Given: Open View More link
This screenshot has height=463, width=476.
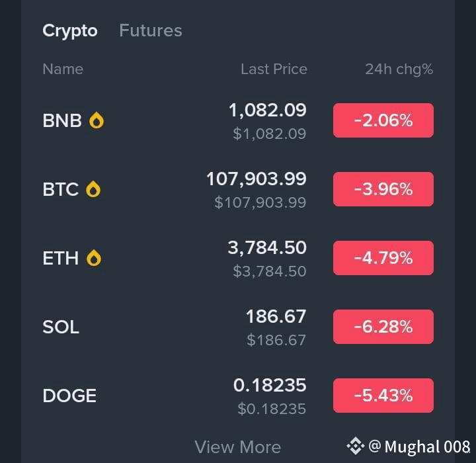Looking at the screenshot, I should point(238,447).
